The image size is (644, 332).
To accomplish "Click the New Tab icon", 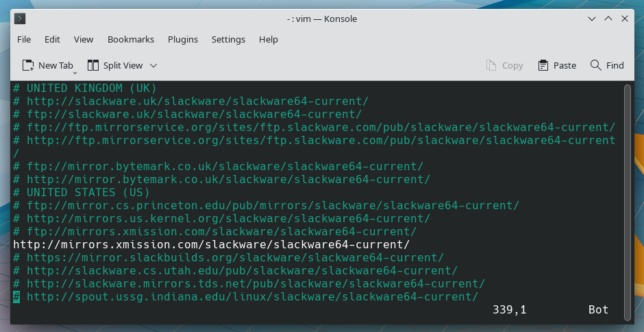I will [28, 65].
